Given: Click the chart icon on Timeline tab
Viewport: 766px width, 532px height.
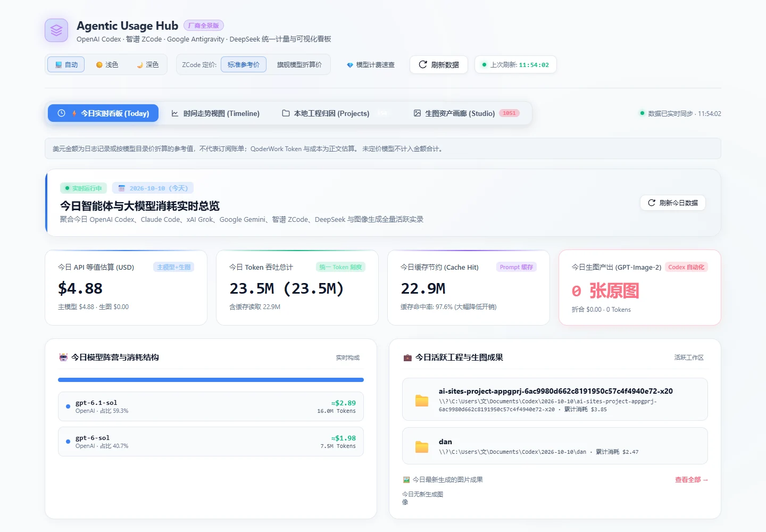Looking at the screenshot, I should tap(175, 113).
